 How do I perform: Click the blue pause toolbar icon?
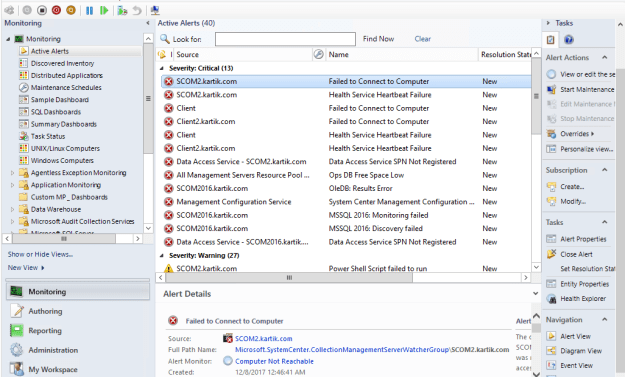(x=89, y=10)
